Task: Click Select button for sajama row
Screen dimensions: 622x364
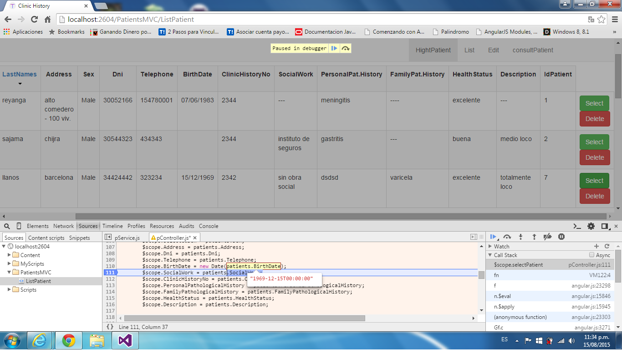Action: [595, 142]
